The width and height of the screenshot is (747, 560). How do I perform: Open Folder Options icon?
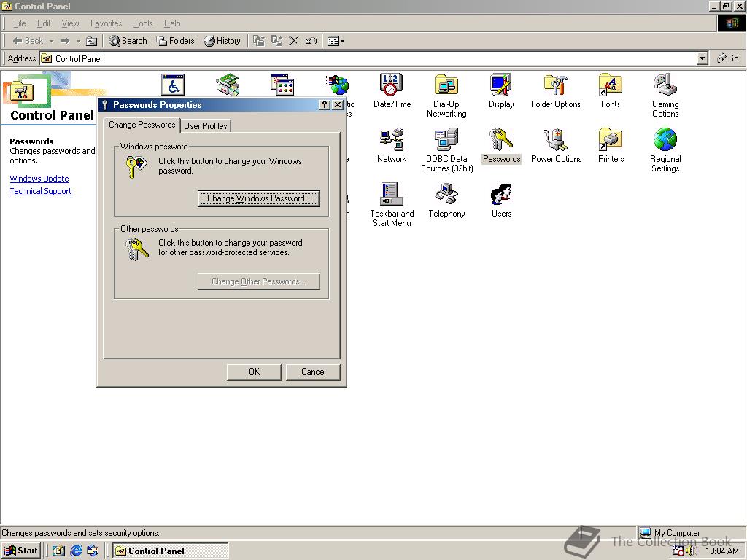556,90
